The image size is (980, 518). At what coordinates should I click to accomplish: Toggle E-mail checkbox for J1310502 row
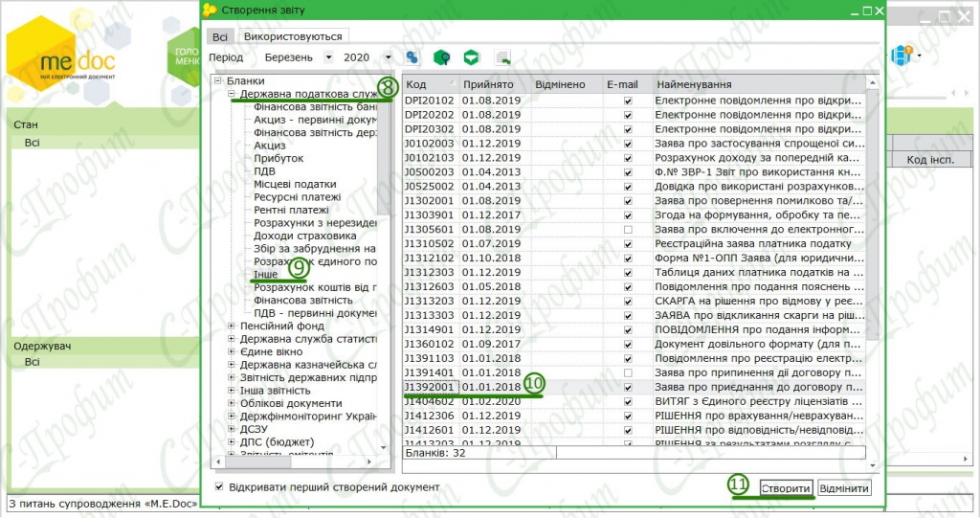coord(628,244)
